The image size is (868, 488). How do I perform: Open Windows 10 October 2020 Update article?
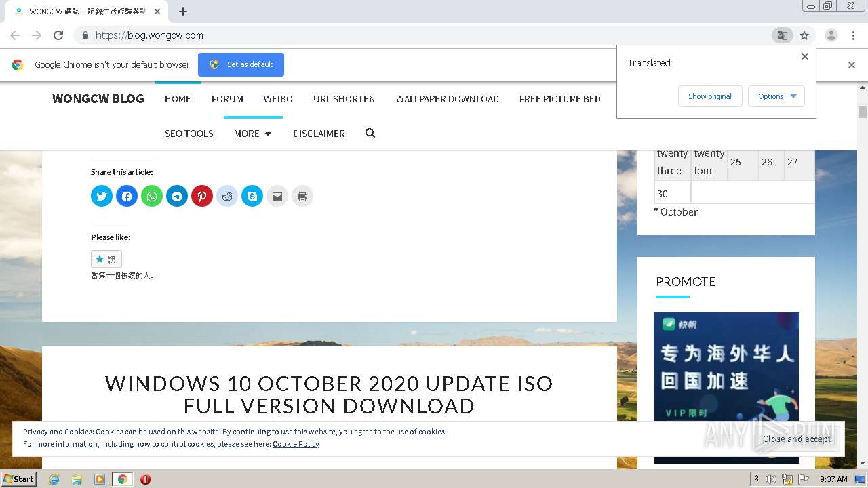[x=329, y=394]
